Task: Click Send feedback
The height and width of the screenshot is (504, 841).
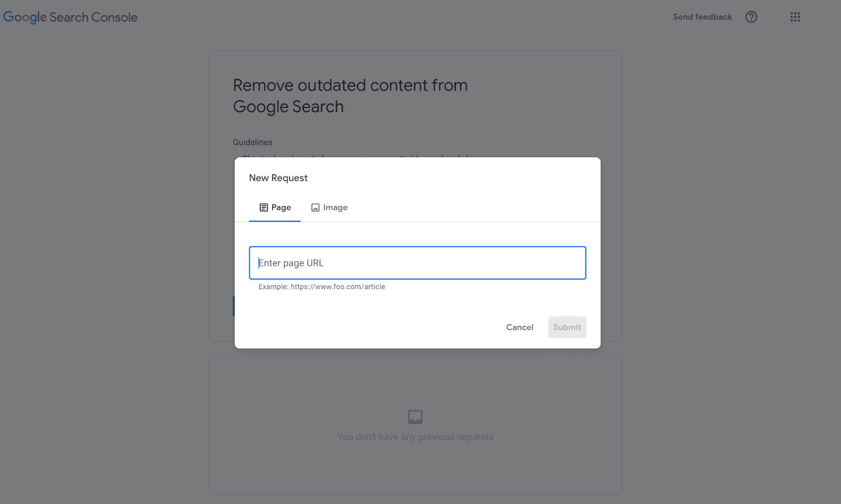Action: tap(702, 17)
